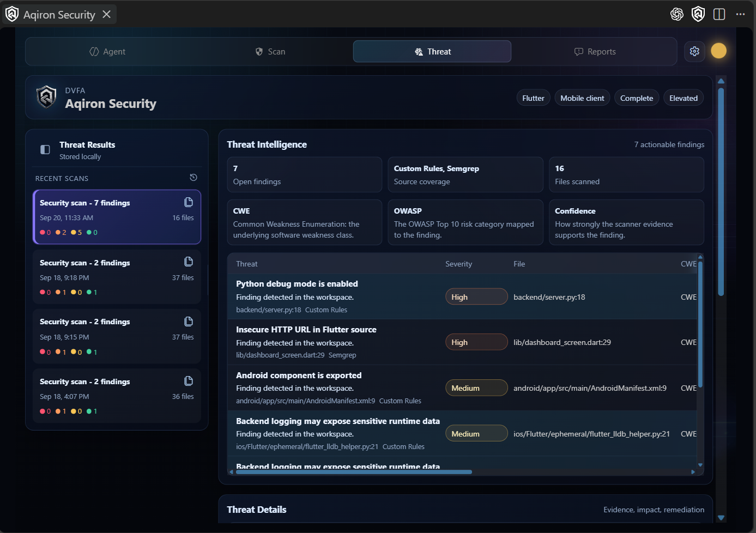Screen dimensions: 756x533
Task: Click the table horizontal scrollbar thumb
Action: (354, 472)
